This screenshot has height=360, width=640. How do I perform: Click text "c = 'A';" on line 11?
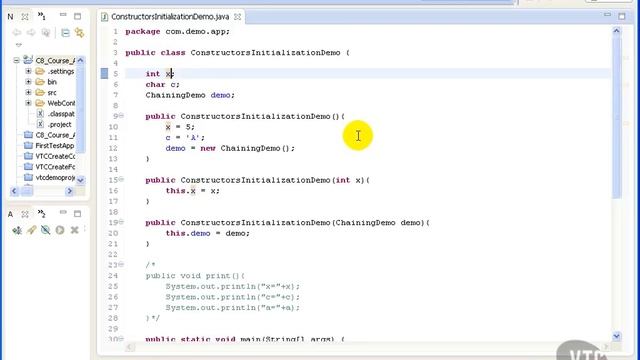(185, 138)
